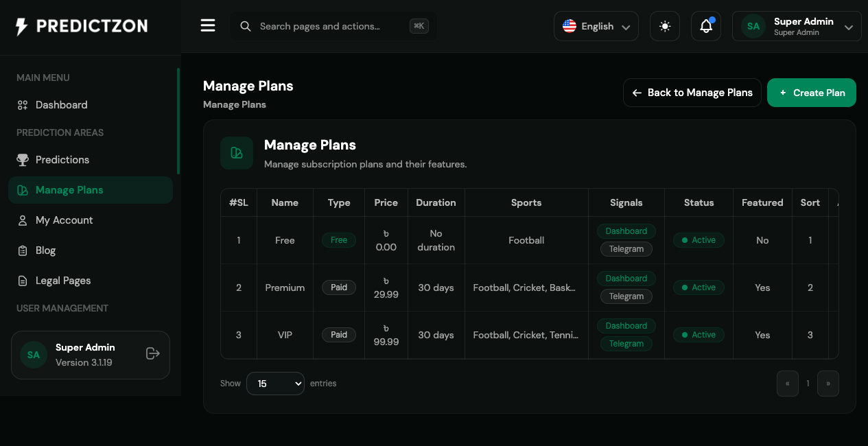Click the VIP plan name cell

click(285, 335)
